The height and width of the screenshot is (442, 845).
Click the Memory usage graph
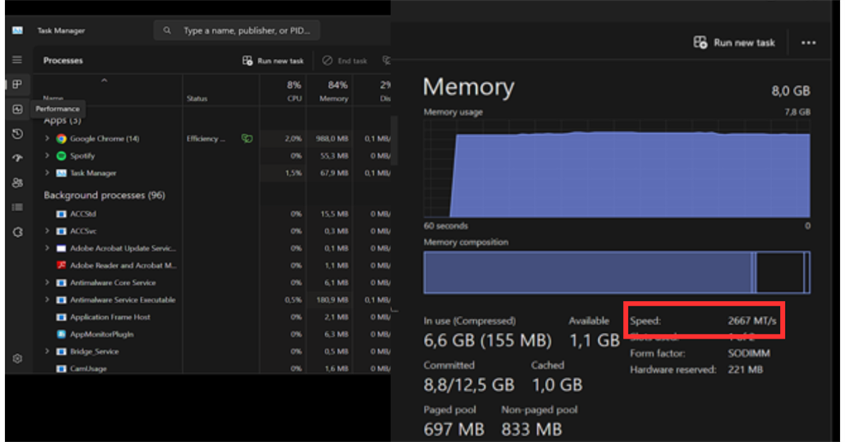pos(617,169)
